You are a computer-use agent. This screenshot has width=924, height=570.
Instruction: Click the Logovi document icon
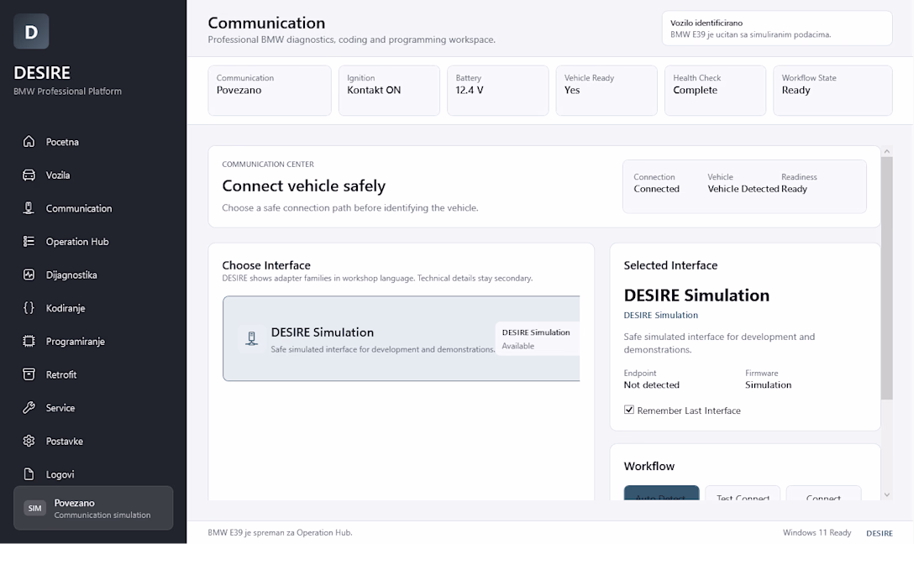pyautogui.click(x=29, y=474)
